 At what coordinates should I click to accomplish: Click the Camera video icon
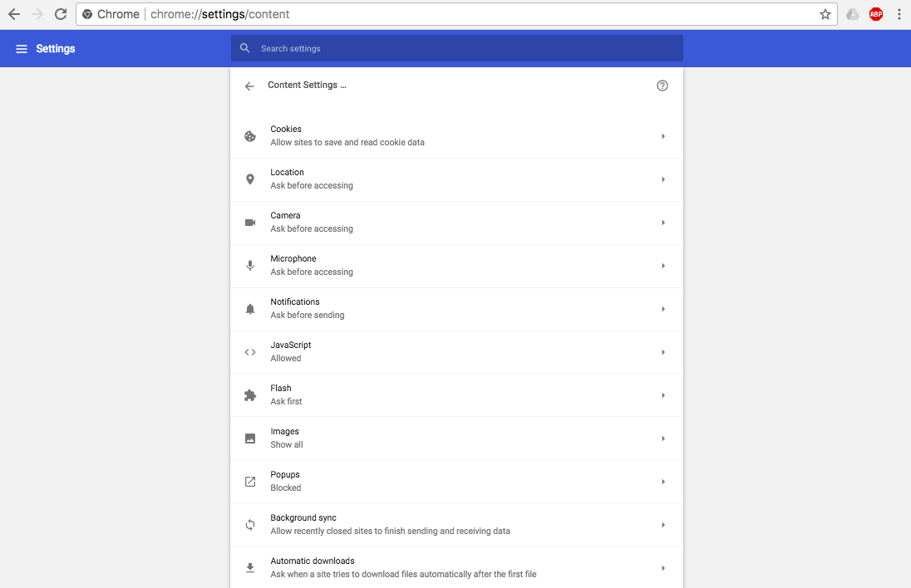(250, 223)
